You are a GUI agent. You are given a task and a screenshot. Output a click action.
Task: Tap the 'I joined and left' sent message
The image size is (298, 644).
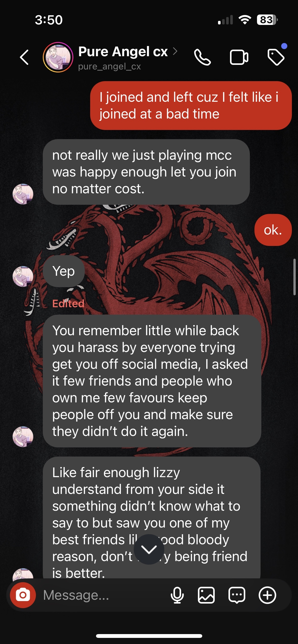coord(191,106)
